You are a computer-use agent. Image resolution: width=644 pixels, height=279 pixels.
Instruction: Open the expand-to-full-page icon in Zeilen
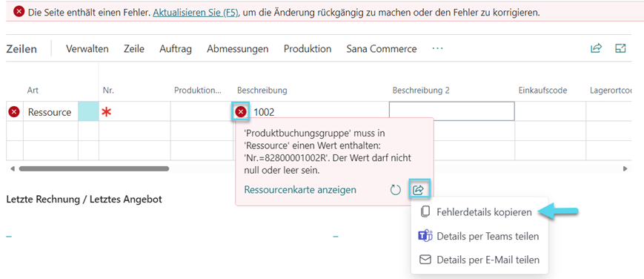620,48
